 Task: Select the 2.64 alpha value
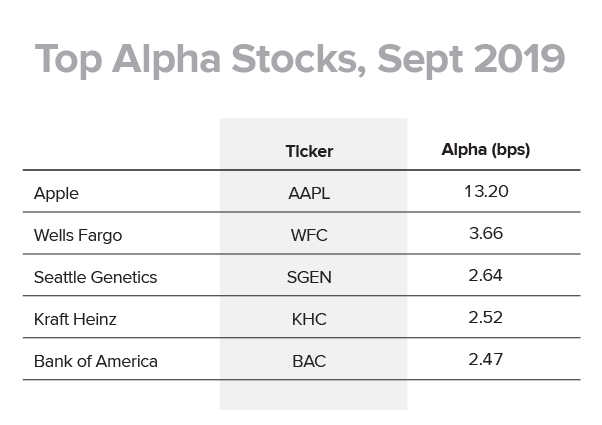click(485, 275)
